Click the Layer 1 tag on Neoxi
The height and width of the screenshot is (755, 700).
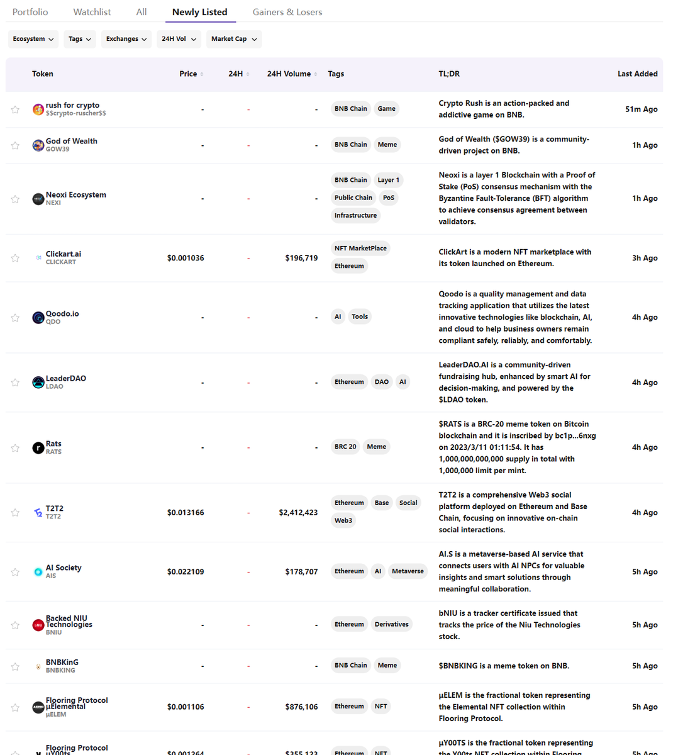pos(389,180)
